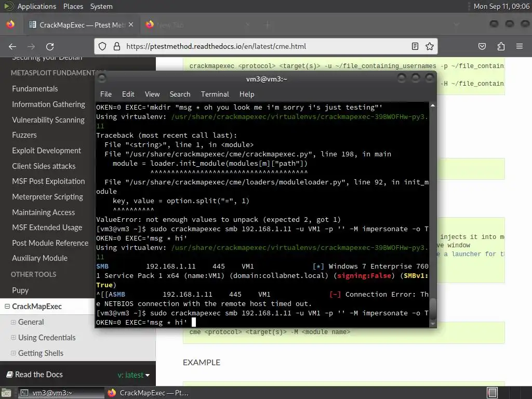Open the v: latest version dropdown
The width and height of the screenshot is (532, 399).
click(x=134, y=375)
